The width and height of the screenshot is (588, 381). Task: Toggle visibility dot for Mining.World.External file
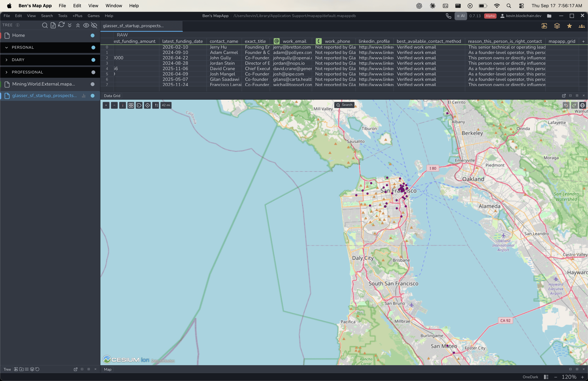click(93, 84)
